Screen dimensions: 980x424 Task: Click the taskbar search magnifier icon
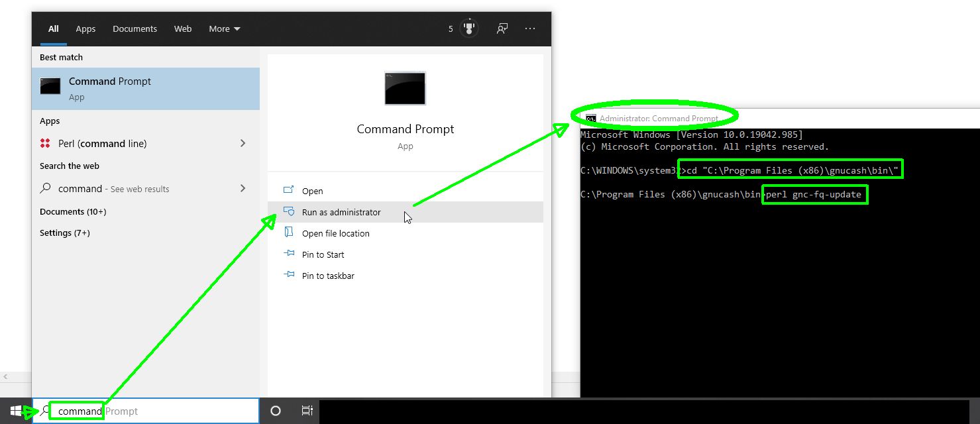[x=45, y=411]
